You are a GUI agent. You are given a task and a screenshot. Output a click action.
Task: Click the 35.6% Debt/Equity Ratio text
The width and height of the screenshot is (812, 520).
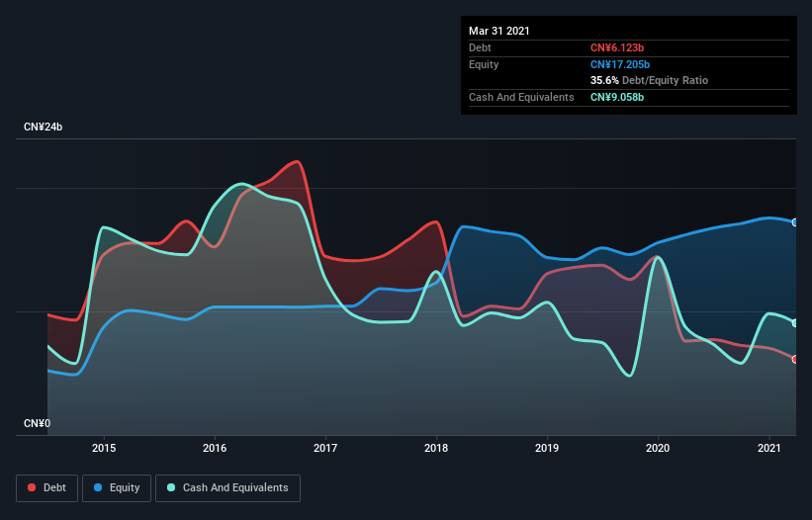[650, 80]
